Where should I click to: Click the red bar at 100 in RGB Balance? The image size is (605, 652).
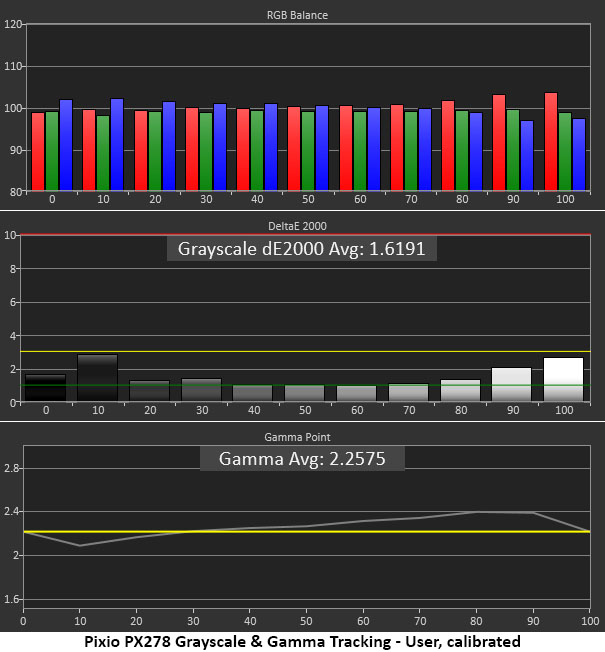pos(551,141)
